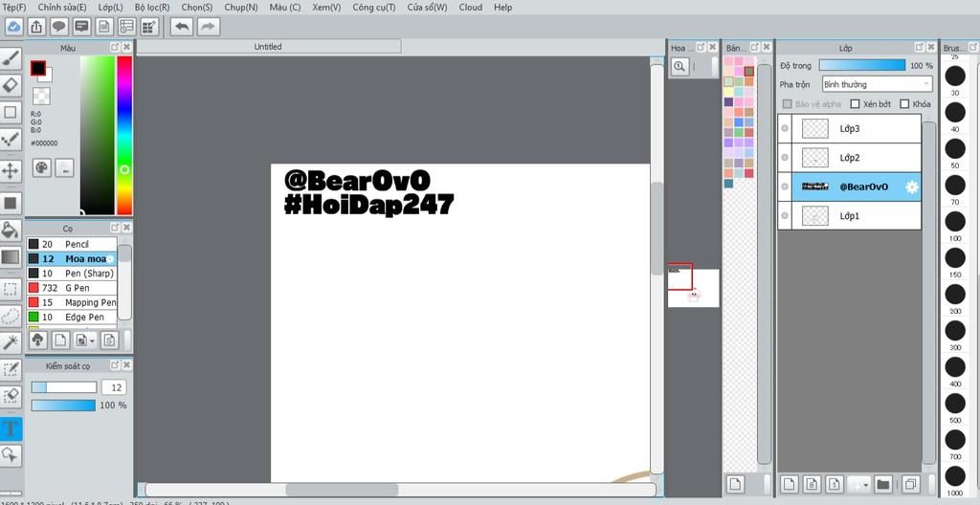Click the rainbow hue strip
This screenshot has width=980, height=505.
124,136
